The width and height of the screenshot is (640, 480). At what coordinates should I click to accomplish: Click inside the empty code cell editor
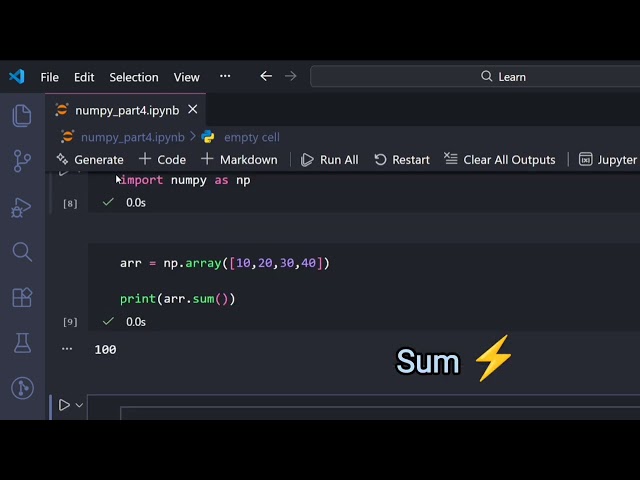pos(380,413)
